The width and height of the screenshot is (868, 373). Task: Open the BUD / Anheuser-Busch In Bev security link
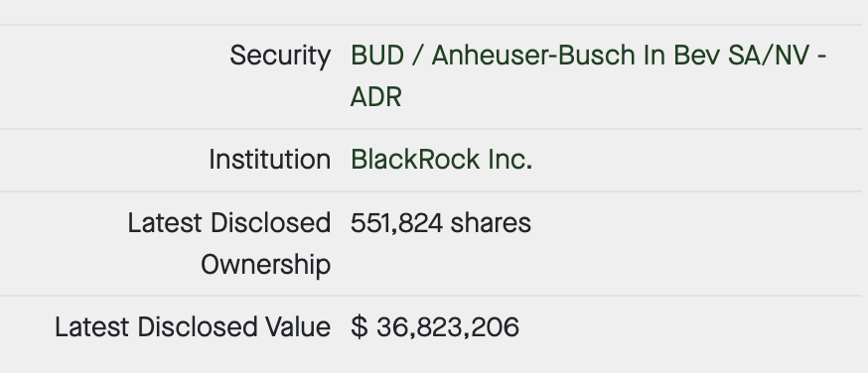(x=588, y=75)
